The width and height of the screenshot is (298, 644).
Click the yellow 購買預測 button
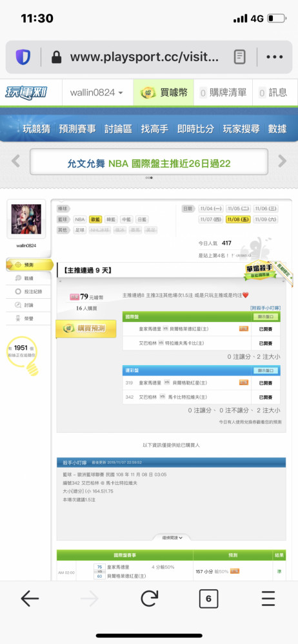tap(86, 328)
